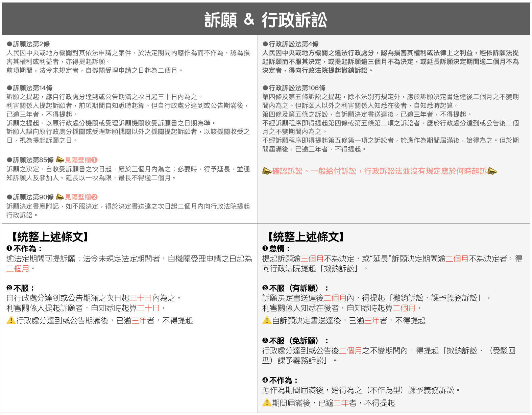Click the ❶ bullet next to 怠惰
The width and height of the screenshot is (532, 415).
(x=265, y=248)
